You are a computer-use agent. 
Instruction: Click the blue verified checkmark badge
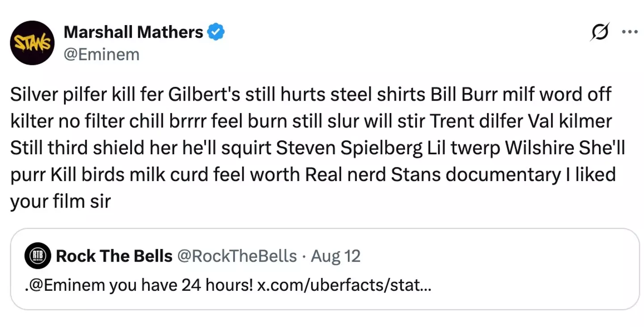[x=216, y=32]
